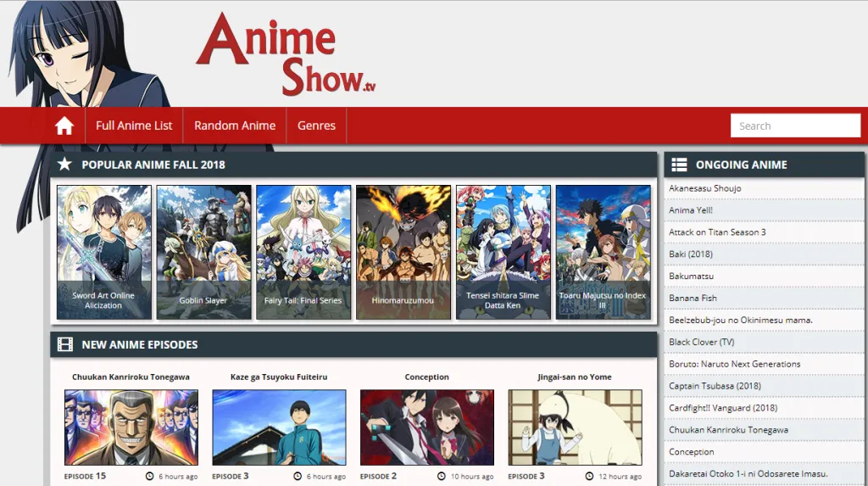Open the Goblin Slayer poster
The width and height of the screenshot is (868, 486).
click(203, 252)
